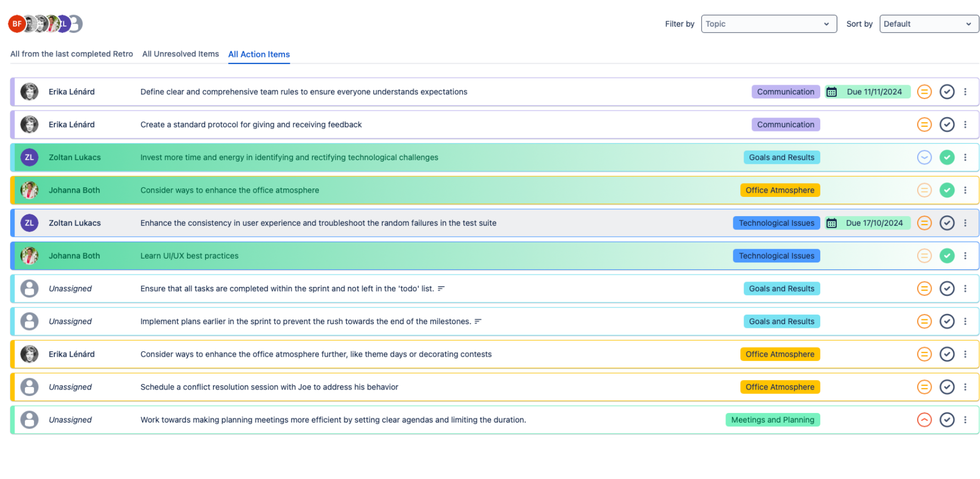
Task: Mark 'Work towards making planning meetings' as done
Action: tap(946, 420)
